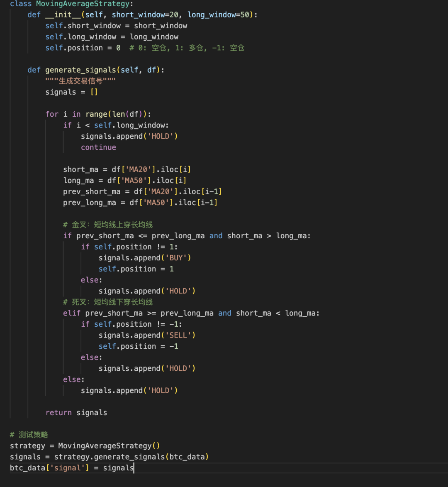448x487 pixels.
Task: Click the self.position = 0 assignment
Action: [x=83, y=48]
